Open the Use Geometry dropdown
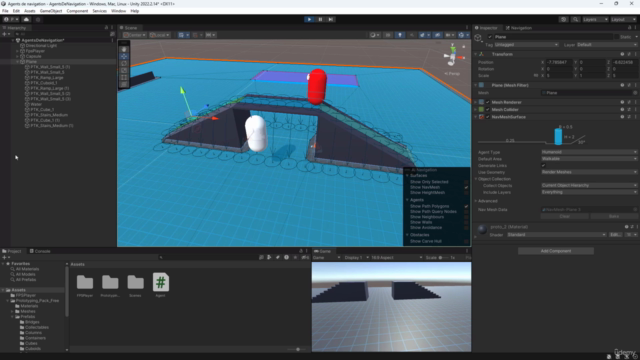Image resolution: width=640 pixels, height=360 pixels. click(589, 172)
